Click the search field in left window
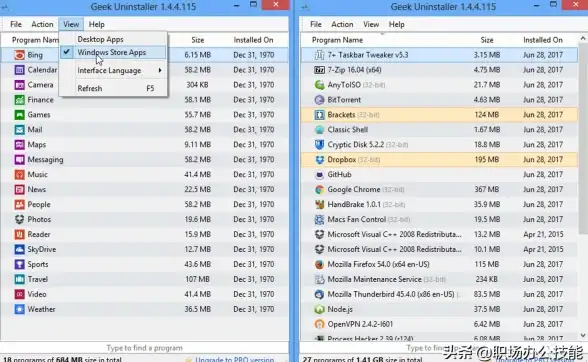Screen dimensions: 588x362 pos(144,348)
